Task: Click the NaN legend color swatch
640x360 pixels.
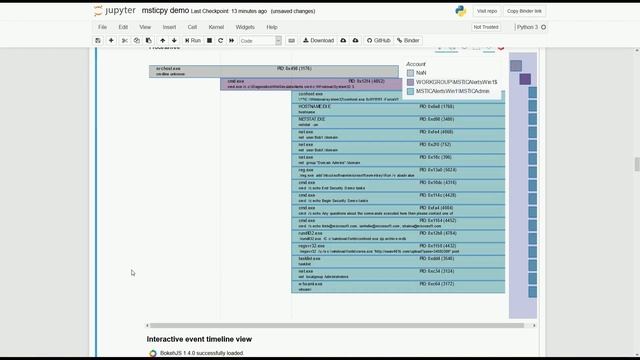Action: [410, 73]
